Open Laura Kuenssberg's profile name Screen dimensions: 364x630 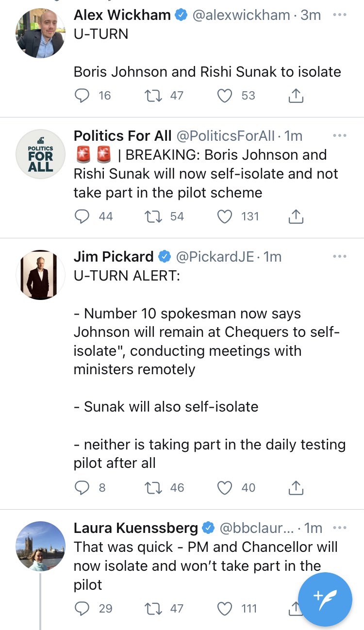135,528
